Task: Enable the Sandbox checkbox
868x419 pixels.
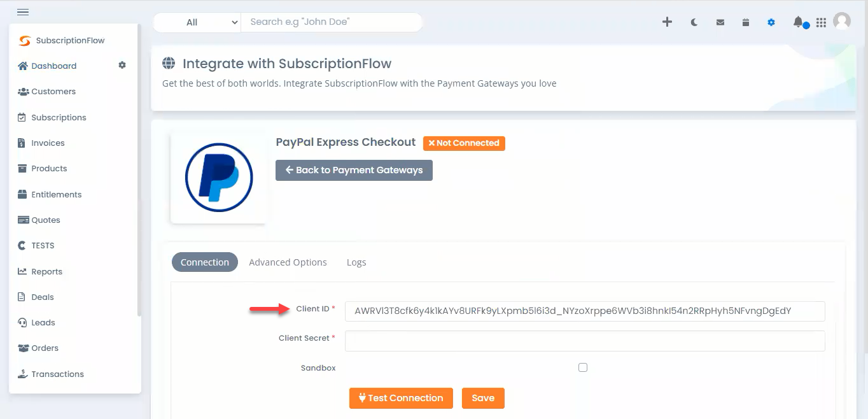Action: [x=583, y=367]
